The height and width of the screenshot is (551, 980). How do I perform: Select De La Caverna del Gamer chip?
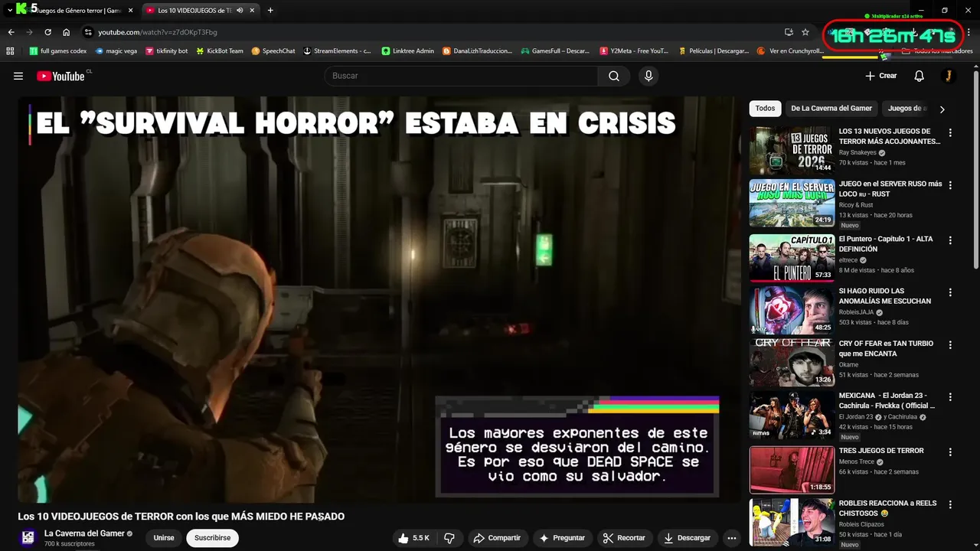pos(831,109)
